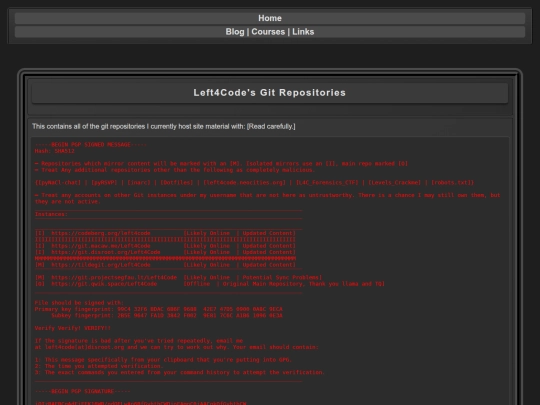
Task: Click the "Left4Code's Git Repositories" heading
Action: tap(270, 93)
